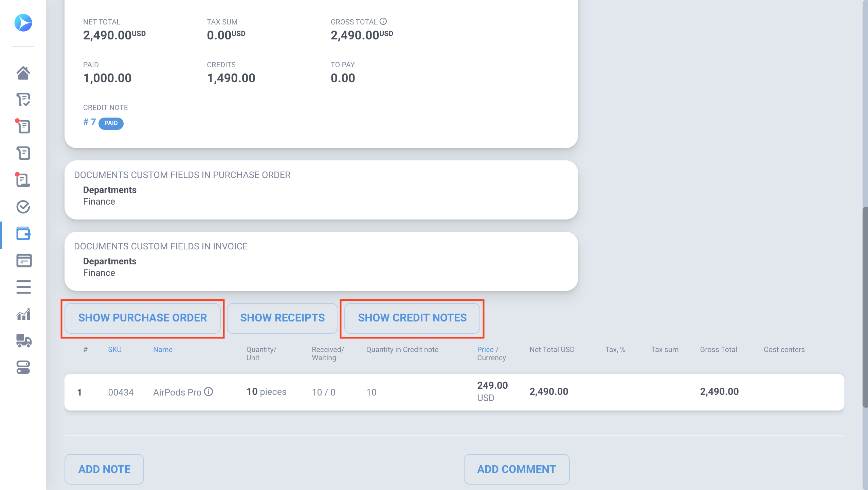Image resolution: width=868 pixels, height=490 pixels.
Task: Open the hamburger list menu icon
Action: click(x=23, y=287)
